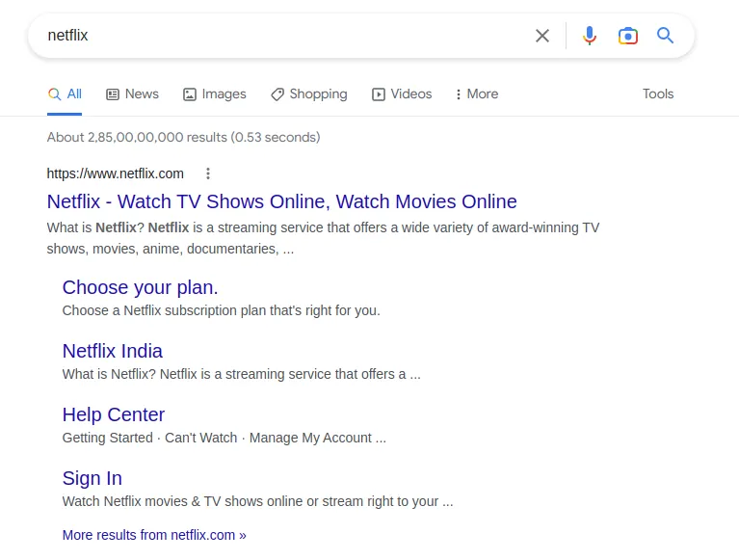Open the Choose your plan sitelink
This screenshot has height=560, width=739.
[140, 287]
